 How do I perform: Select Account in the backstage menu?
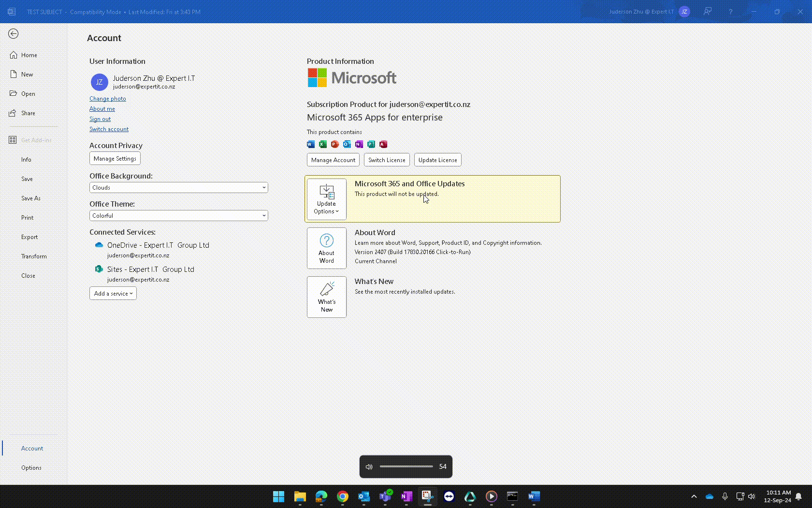click(x=32, y=448)
